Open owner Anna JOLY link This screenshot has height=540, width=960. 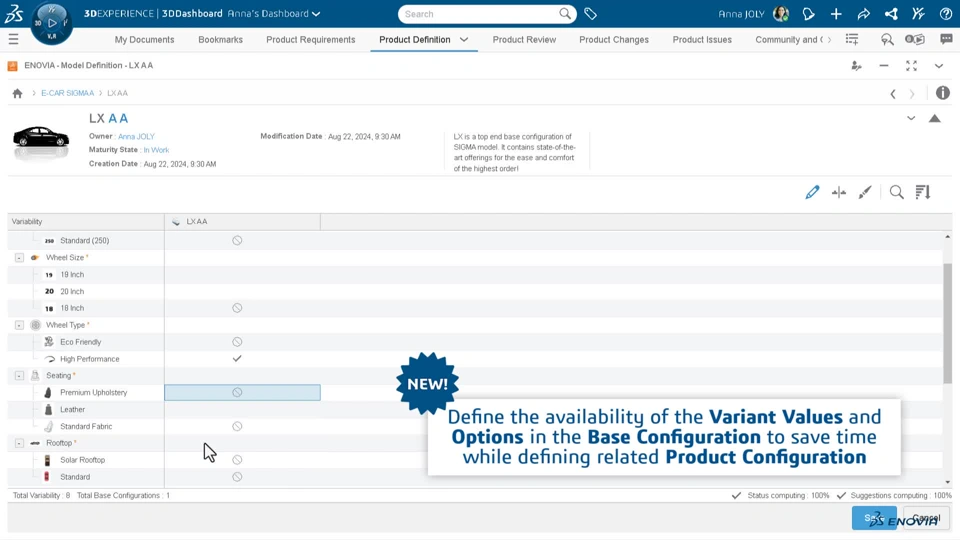coord(136,137)
